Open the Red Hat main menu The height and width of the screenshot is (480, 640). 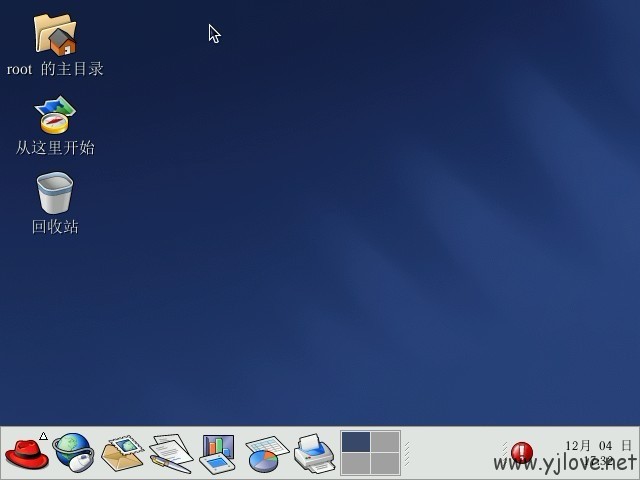pyautogui.click(x=26, y=455)
